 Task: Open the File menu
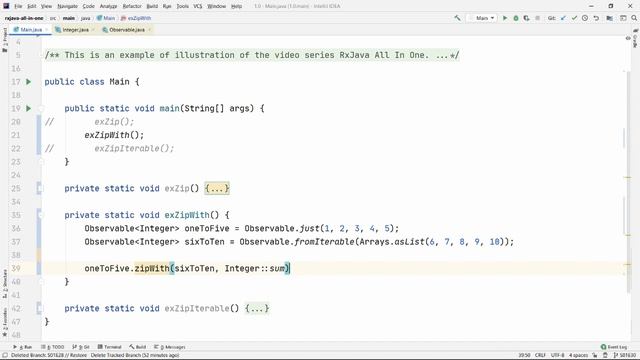(18, 6)
